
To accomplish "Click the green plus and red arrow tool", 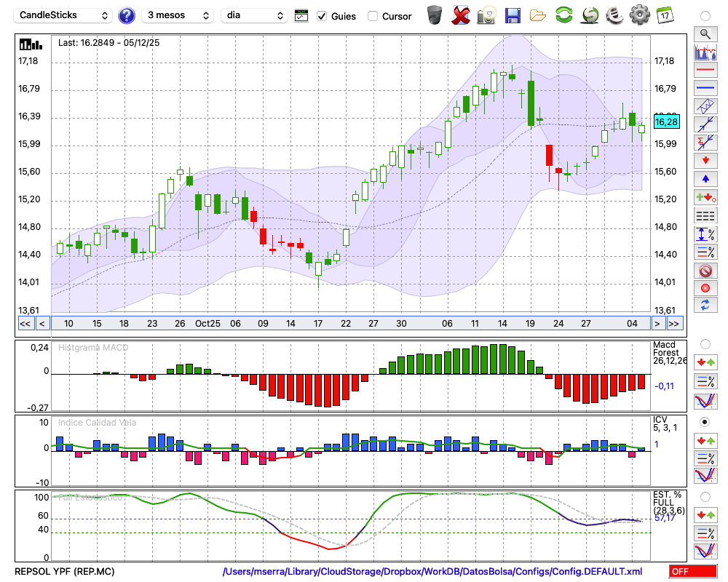I will (705, 197).
